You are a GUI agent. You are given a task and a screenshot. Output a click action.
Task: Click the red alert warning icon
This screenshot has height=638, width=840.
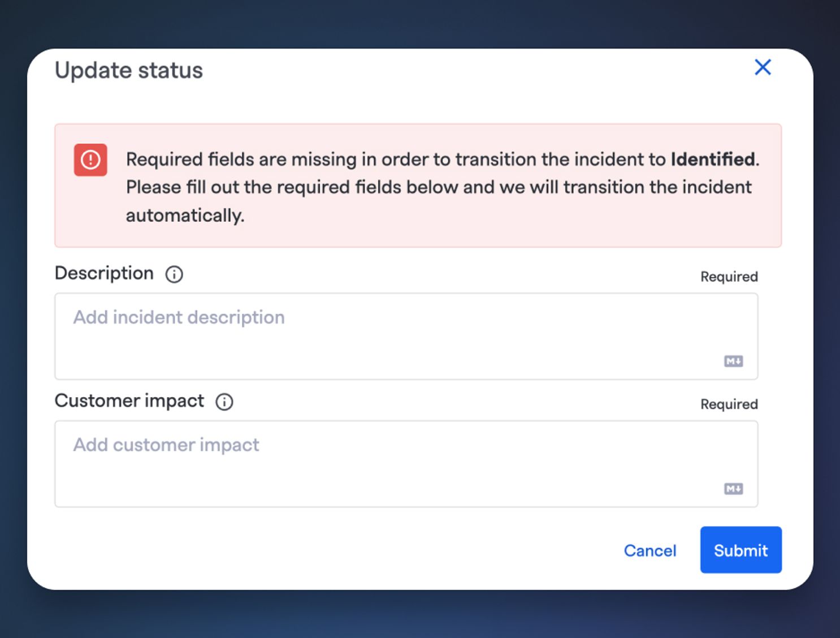coord(90,160)
